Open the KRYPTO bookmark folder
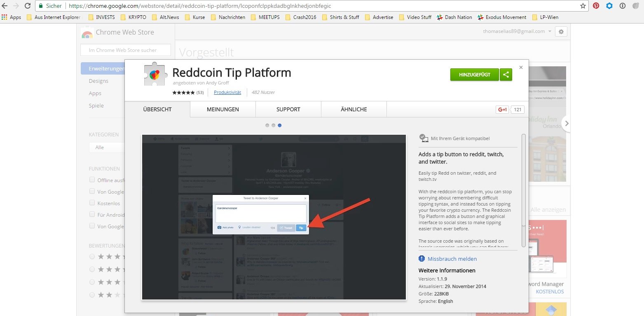The height and width of the screenshot is (316, 644). (x=133, y=17)
